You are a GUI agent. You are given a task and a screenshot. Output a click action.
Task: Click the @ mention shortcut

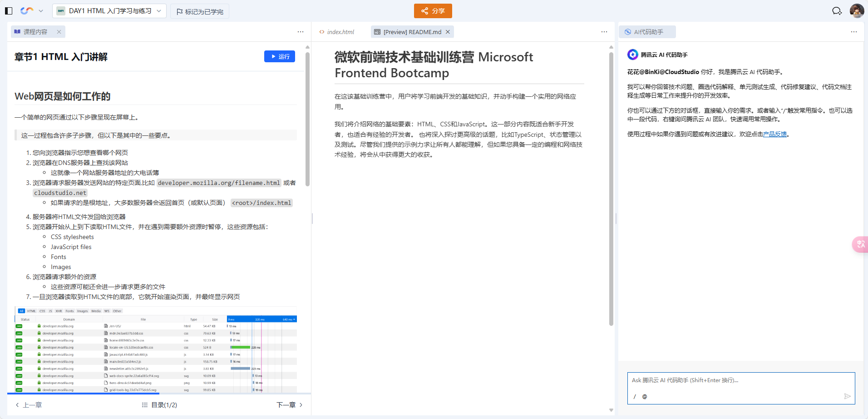coord(645,397)
